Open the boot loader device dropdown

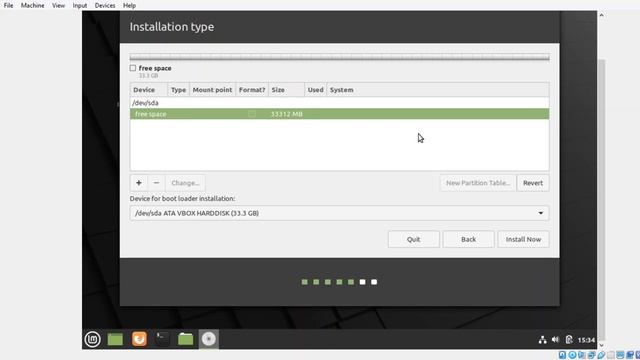tap(339, 213)
